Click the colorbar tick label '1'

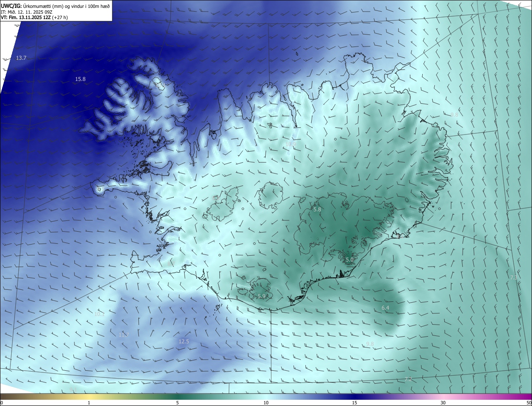pyautogui.click(x=89, y=403)
